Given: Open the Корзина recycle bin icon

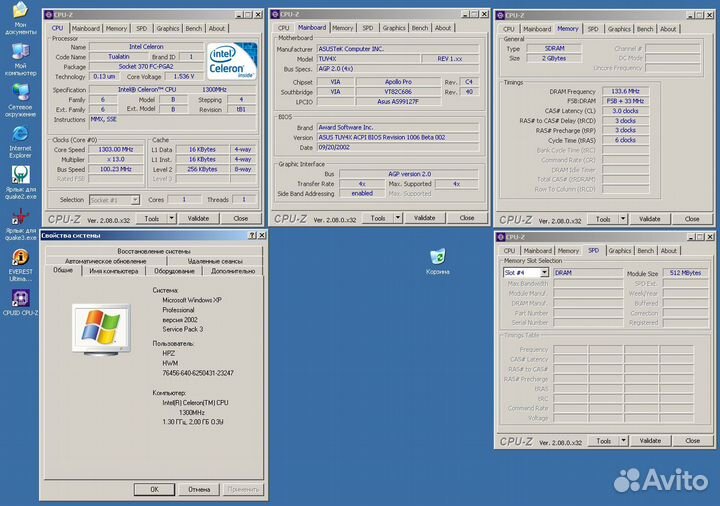Looking at the screenshot, I should [x=437, y=257].
